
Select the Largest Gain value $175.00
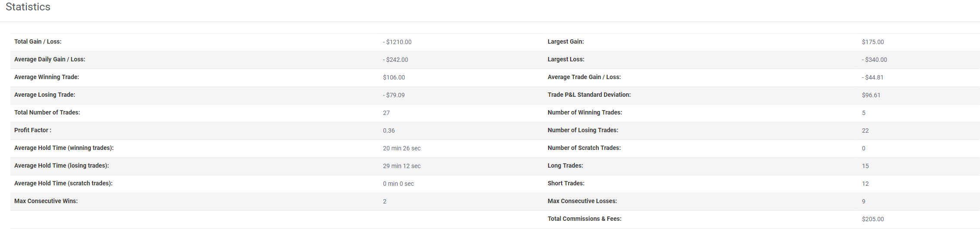873,42
